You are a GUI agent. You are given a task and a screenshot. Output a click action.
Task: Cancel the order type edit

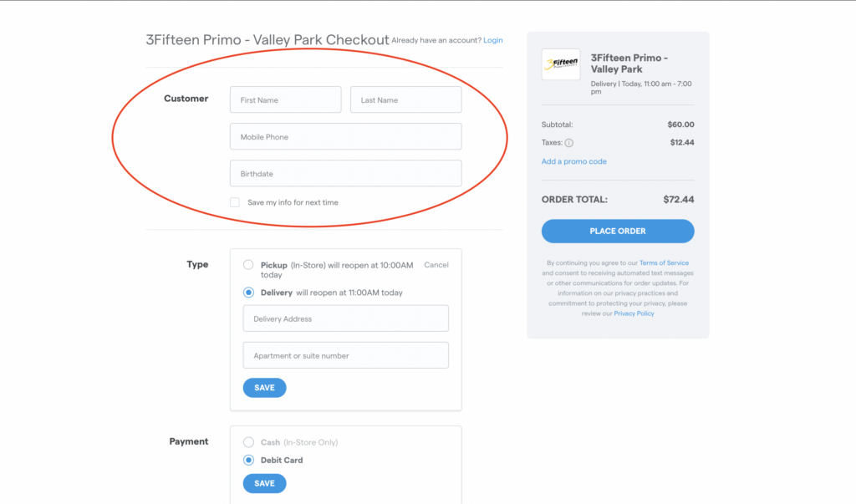coord(436,265)
